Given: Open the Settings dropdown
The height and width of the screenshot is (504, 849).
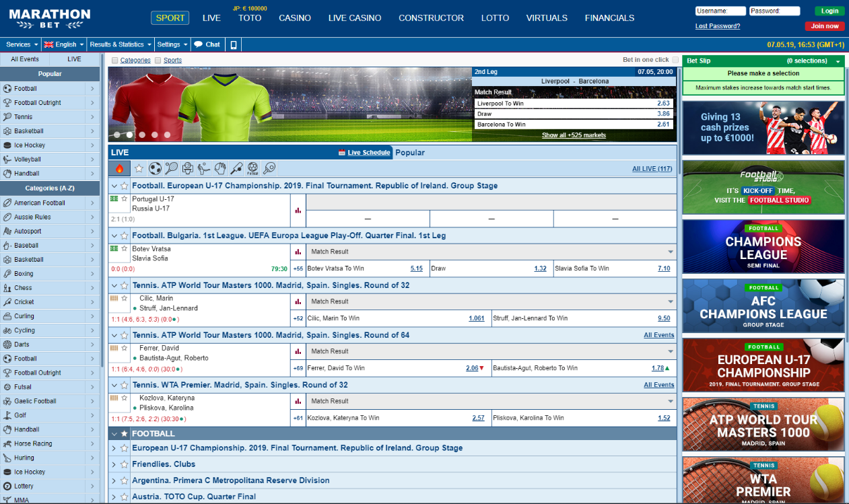Looking at the screenshot, I should [x=172, y=44].
